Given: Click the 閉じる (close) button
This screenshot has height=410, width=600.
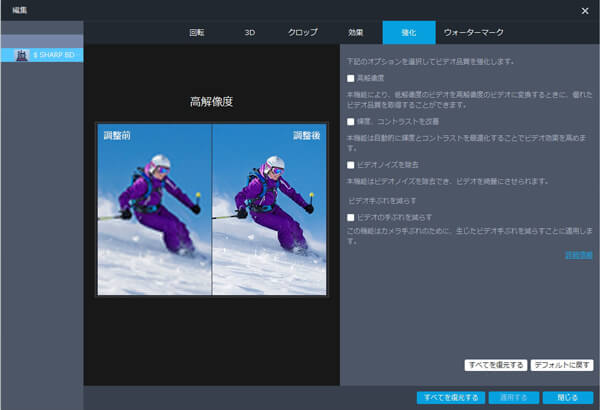Looking at the screenshot, I should pyautogui.click(x=568, y=398).
